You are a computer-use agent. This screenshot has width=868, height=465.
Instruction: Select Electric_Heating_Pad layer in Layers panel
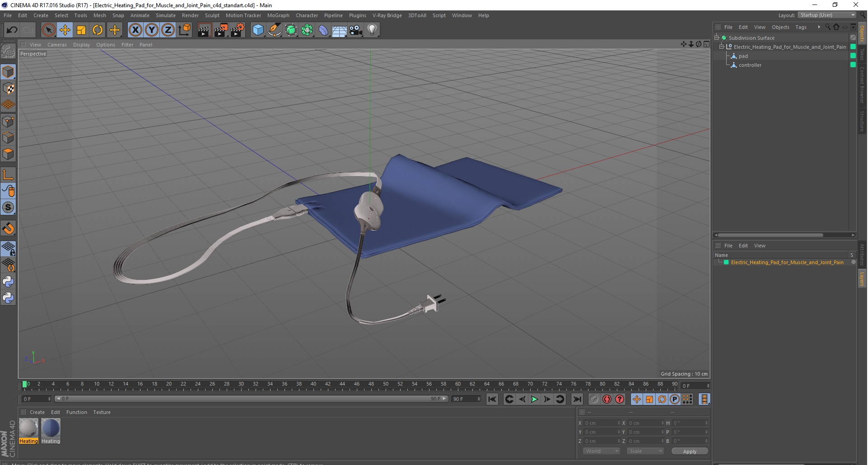pyautogui.click(x=787, y=262)
